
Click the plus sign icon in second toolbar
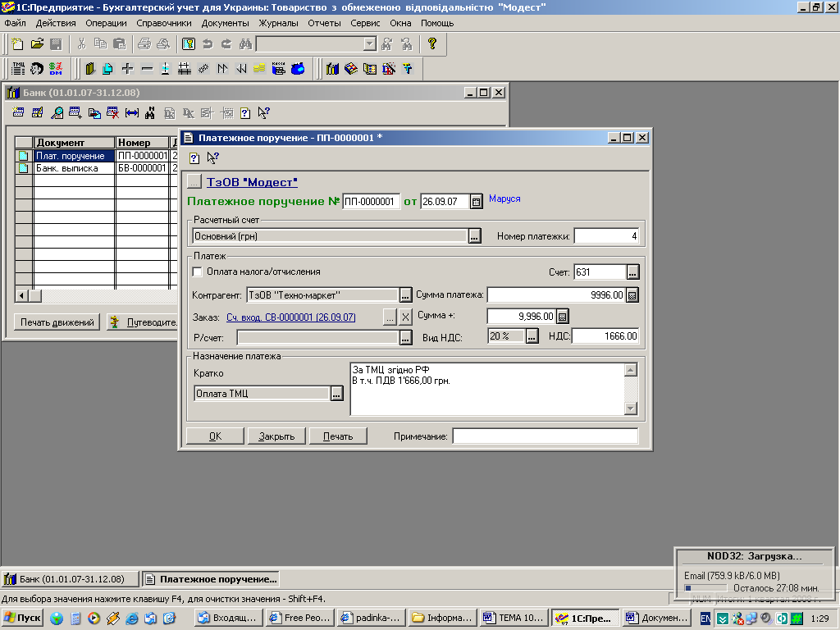point(127,69)
